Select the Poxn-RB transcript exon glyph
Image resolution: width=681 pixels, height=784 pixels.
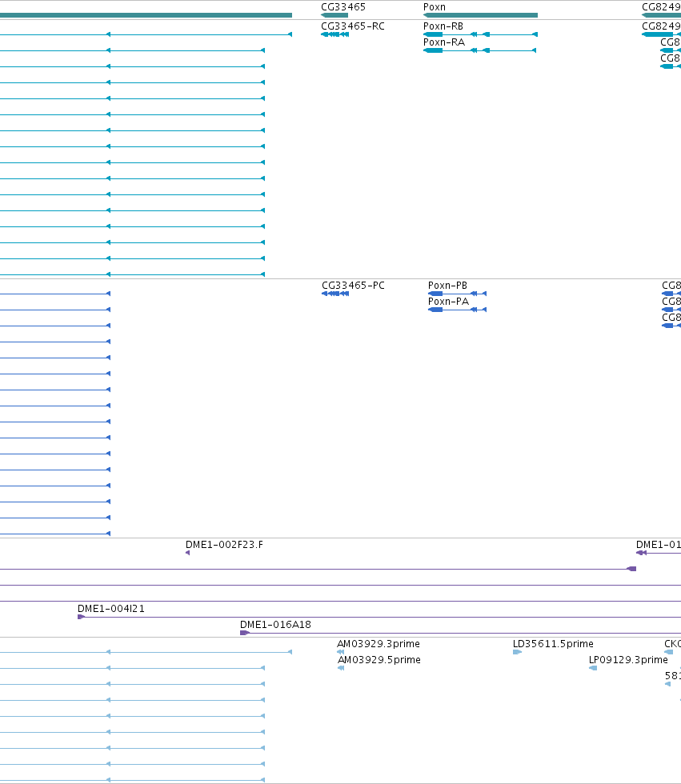(480, 34)
